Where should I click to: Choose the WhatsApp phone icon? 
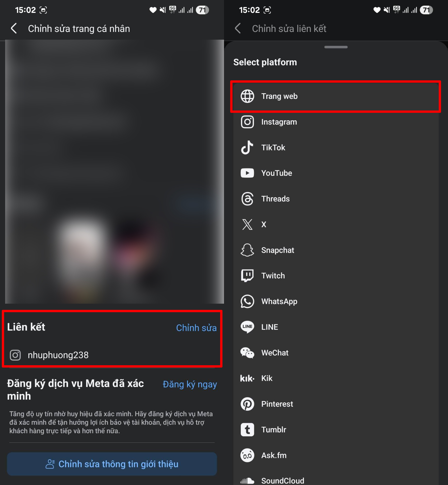247,301
